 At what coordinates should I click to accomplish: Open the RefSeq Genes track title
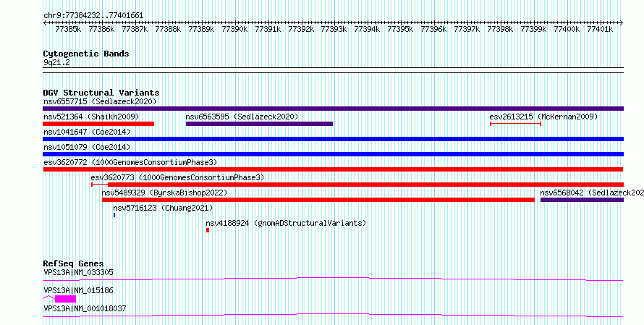(73, 263)
